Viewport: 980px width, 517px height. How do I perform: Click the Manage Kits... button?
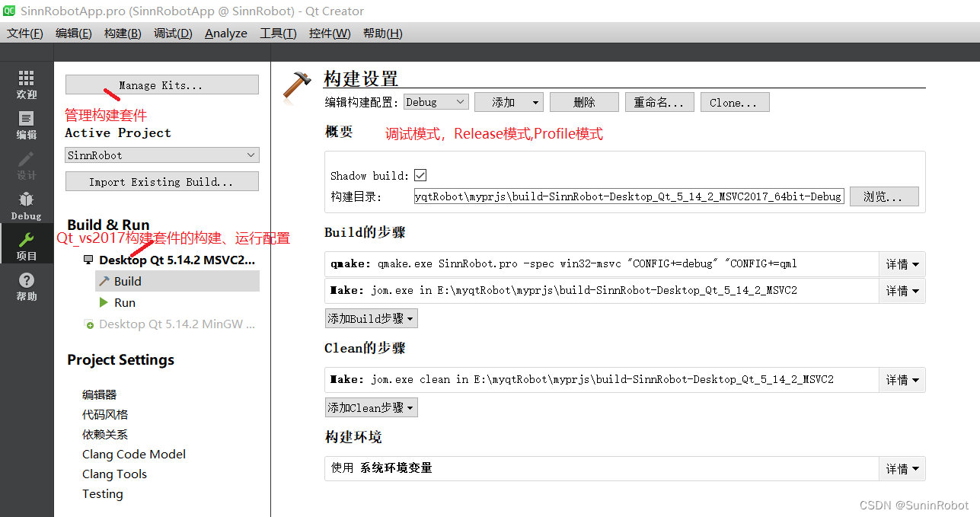click(162, 85)
